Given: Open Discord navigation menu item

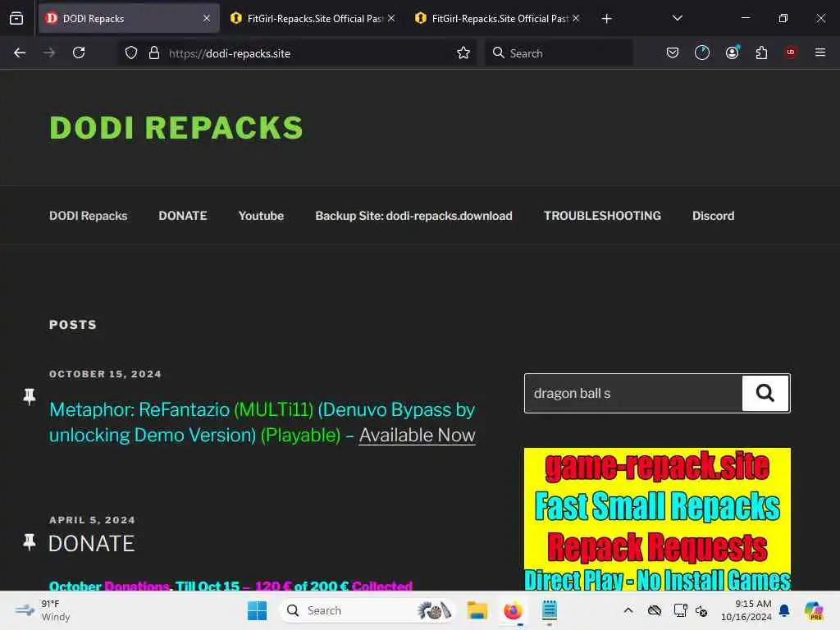Looking at the screenshot, I should [x=713, y=216].
